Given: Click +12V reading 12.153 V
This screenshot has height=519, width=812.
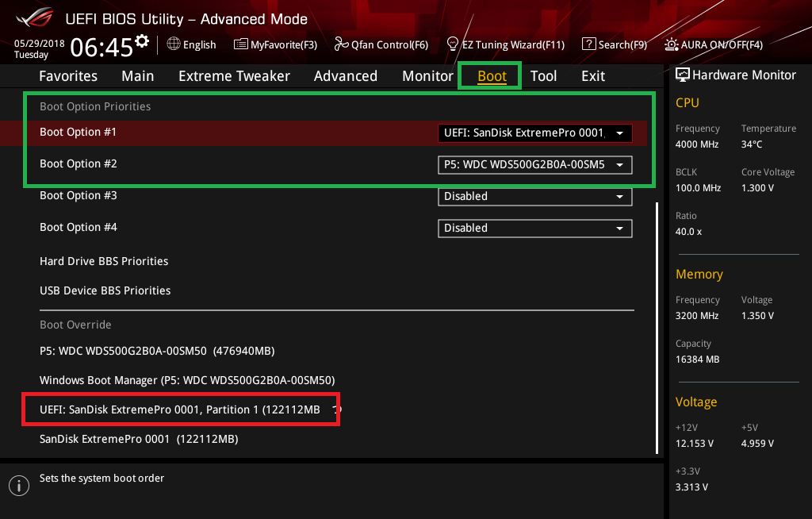Looking at the screenshot, I should click(x=695, y=444).
